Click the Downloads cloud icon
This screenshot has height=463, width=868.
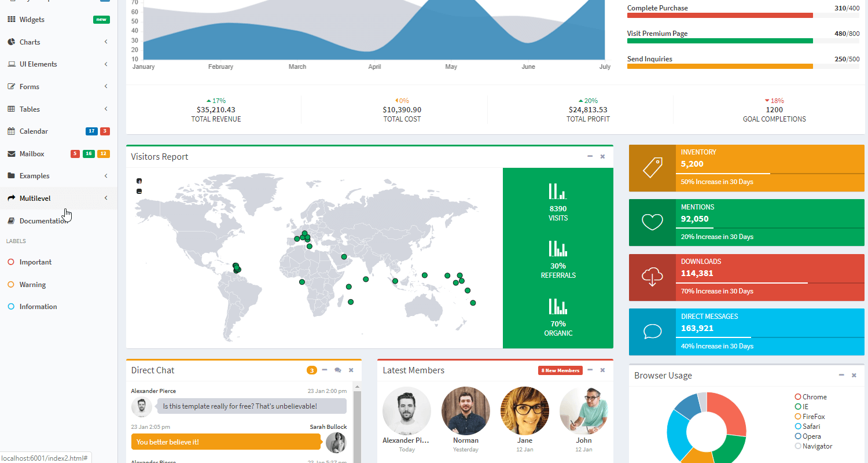[652, 277]
